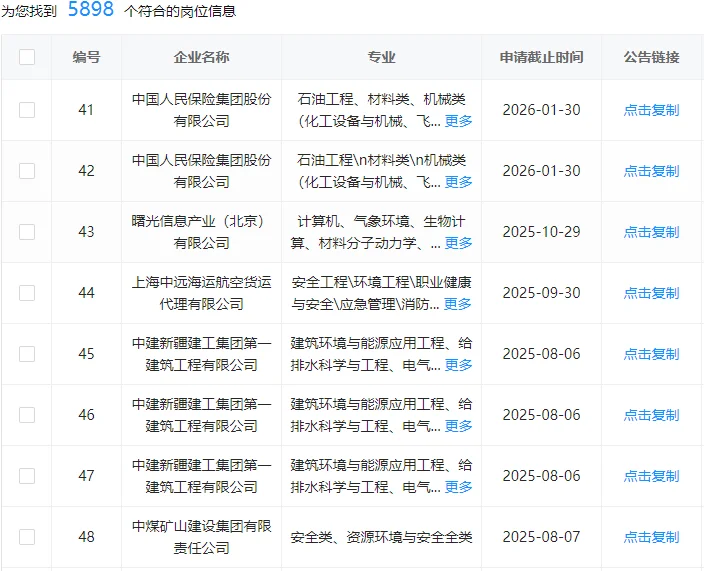
Task: Click row number 48
Action: coord(86,537)
